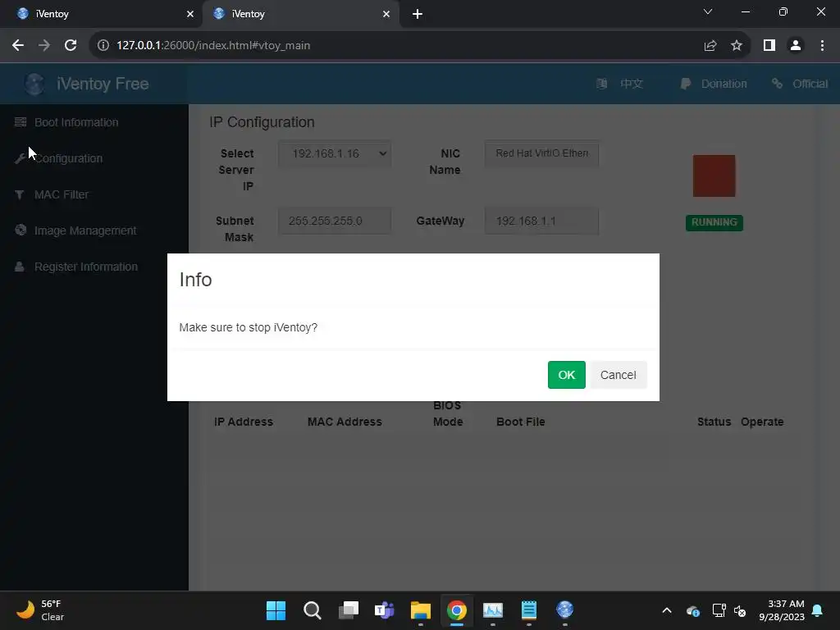840x630 pixels.
Task: Confirm stopping iVentoy with OK
Action: point(566,375)
